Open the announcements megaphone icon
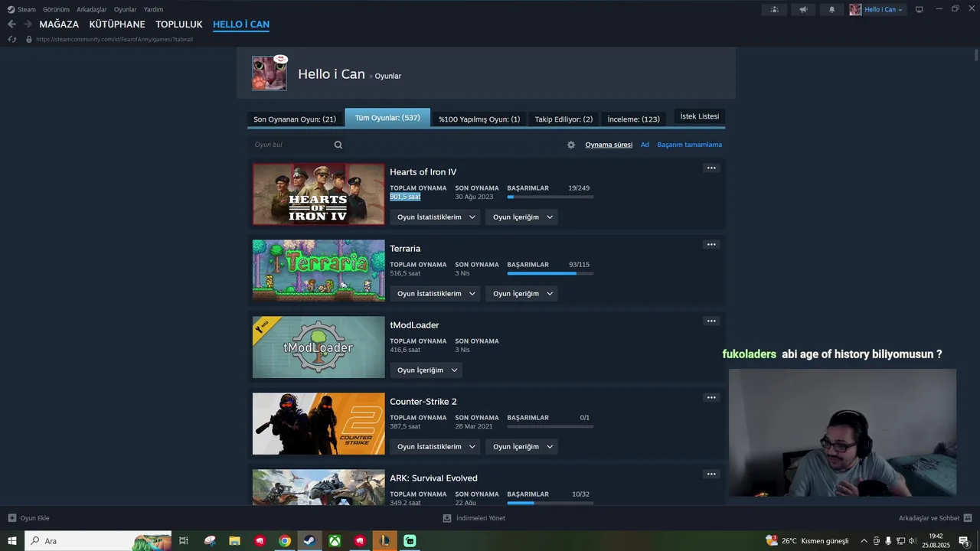 click(803, 9)
